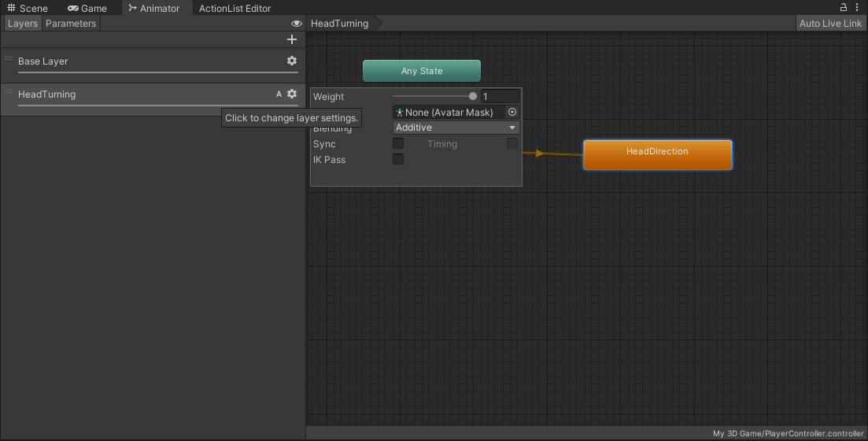Switch to the Scene tab

[x=27, y=9]
